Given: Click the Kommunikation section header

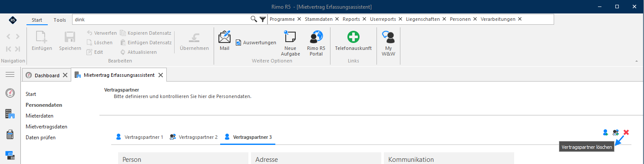Looking at the screenshot, I should coord(449,159).
